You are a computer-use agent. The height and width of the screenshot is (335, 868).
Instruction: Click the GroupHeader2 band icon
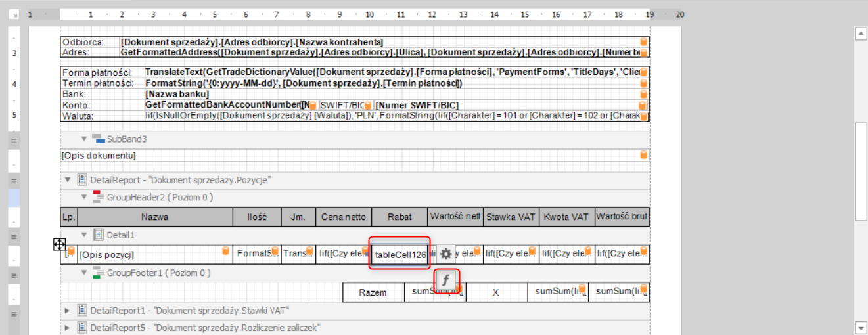click(99, 197)
